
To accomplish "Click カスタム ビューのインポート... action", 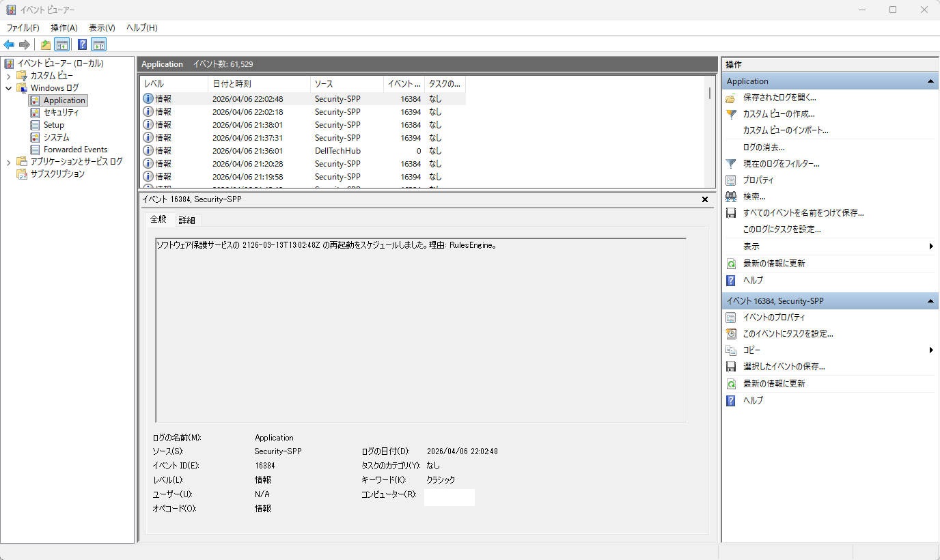I will (x=786, y=130).
